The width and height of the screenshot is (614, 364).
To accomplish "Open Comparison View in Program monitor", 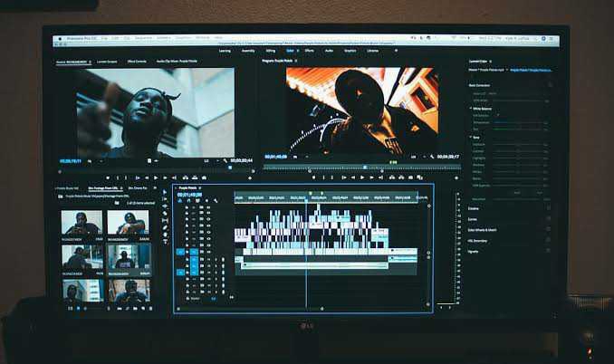I will 420,177.
